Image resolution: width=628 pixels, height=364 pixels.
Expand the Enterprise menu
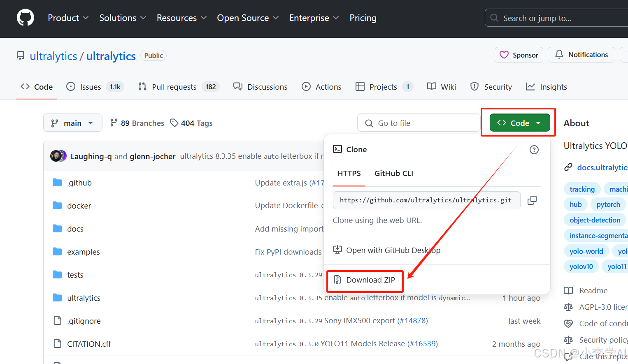[314, 18]
